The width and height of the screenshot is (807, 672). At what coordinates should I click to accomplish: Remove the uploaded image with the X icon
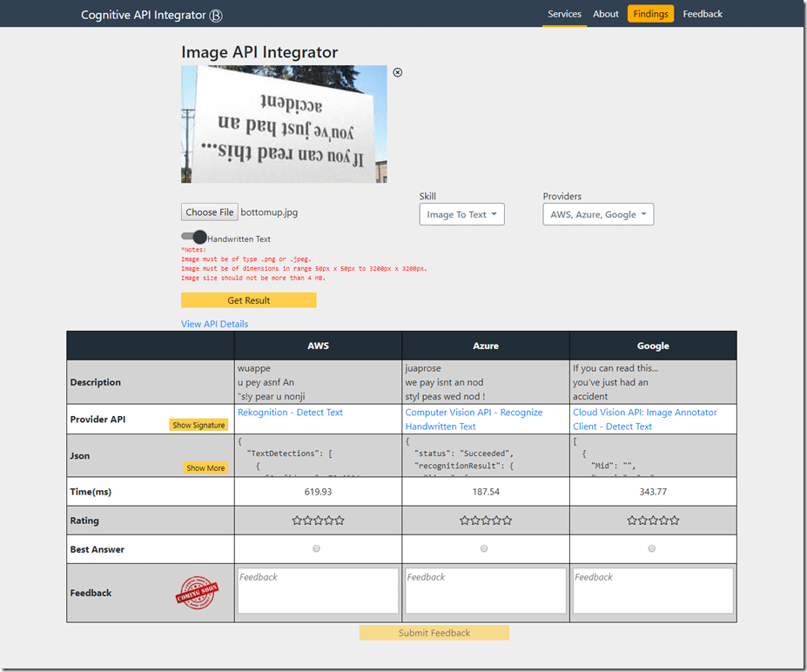(398, 72)
